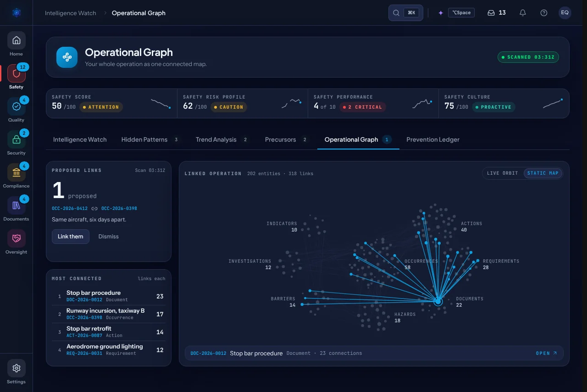Open occurrence OCC-2026-0412 link
The width and height of the screenshot is (587, 392).
(x=70, y=209)
